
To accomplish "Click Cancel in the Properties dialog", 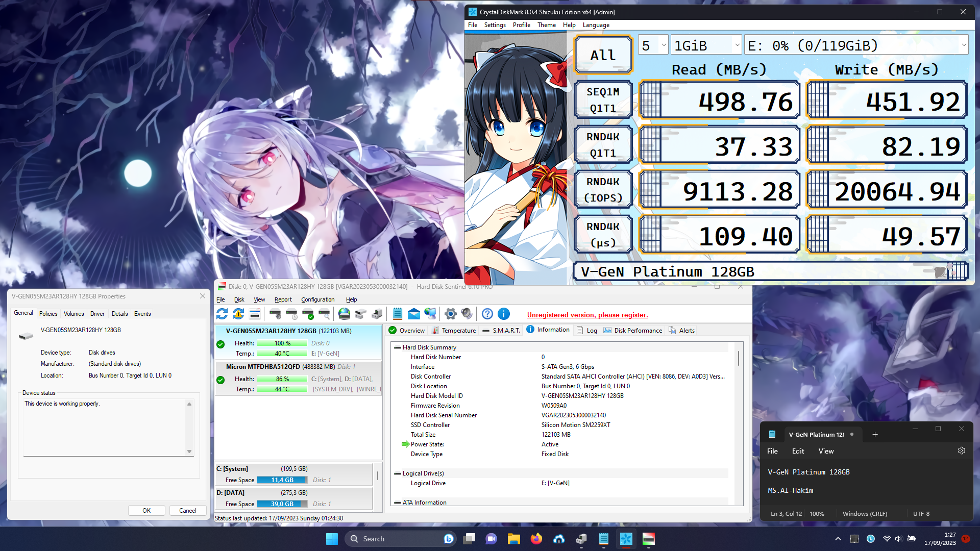I will (x=187, y=510).
